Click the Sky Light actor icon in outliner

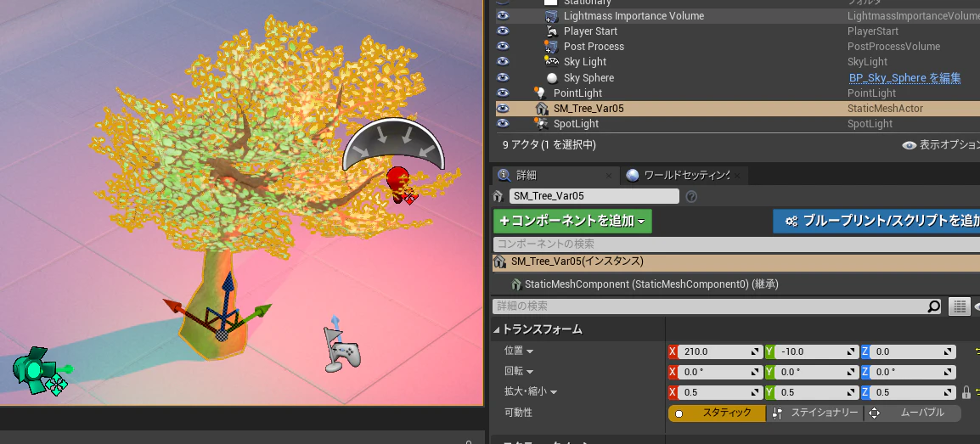pos(551,62)
